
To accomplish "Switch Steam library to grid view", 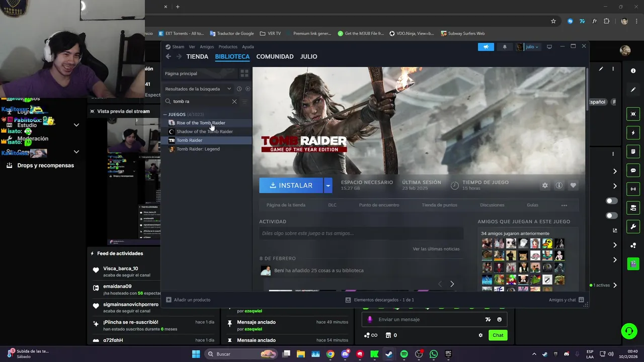I will (245, 73).
